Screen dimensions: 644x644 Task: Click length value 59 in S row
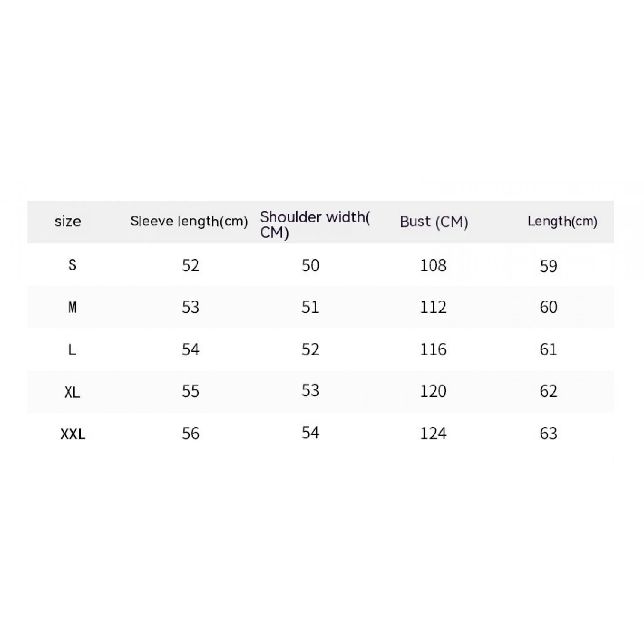[548, 267]
